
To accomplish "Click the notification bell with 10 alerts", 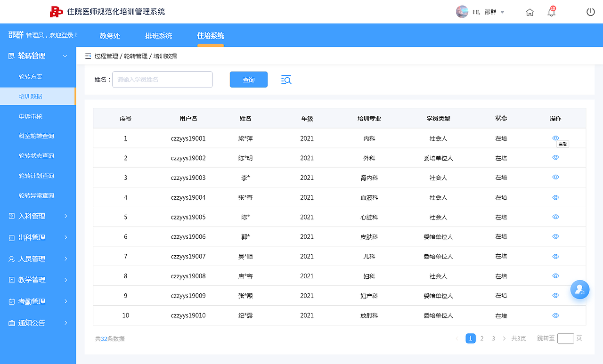I will pyautogui.click(x=551, y=12).
